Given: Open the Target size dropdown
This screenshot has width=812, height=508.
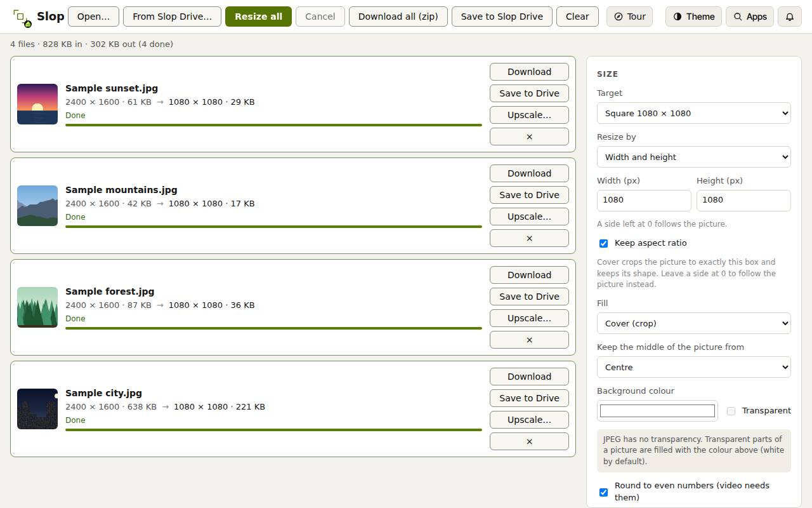Looking at the screenshot, I should pos(694,113).
